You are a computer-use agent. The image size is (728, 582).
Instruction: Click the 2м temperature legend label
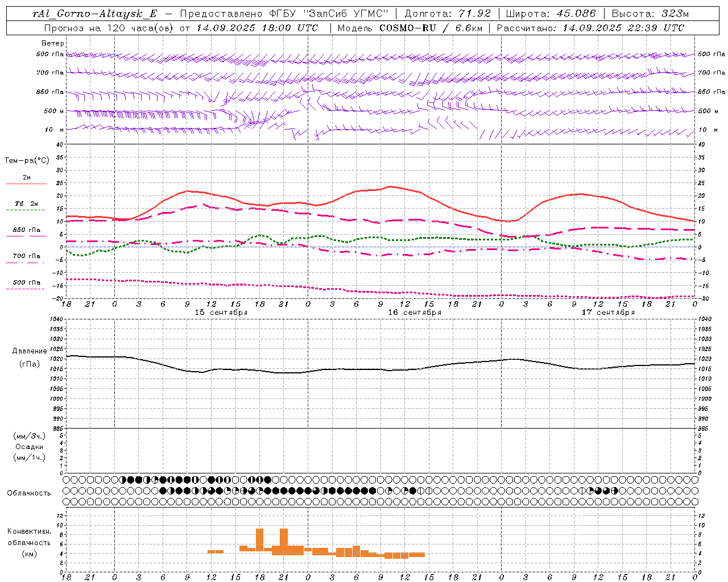point(26,178)
